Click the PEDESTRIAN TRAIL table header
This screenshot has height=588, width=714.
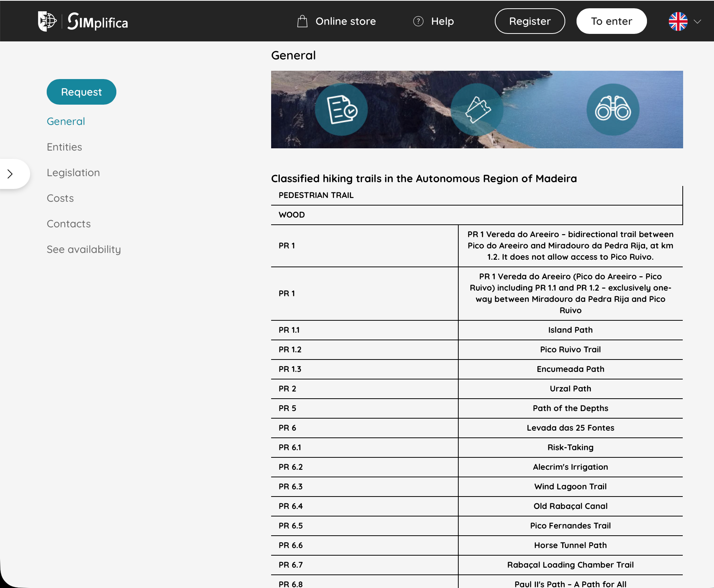pyautogui.click(x=477, y=195)
